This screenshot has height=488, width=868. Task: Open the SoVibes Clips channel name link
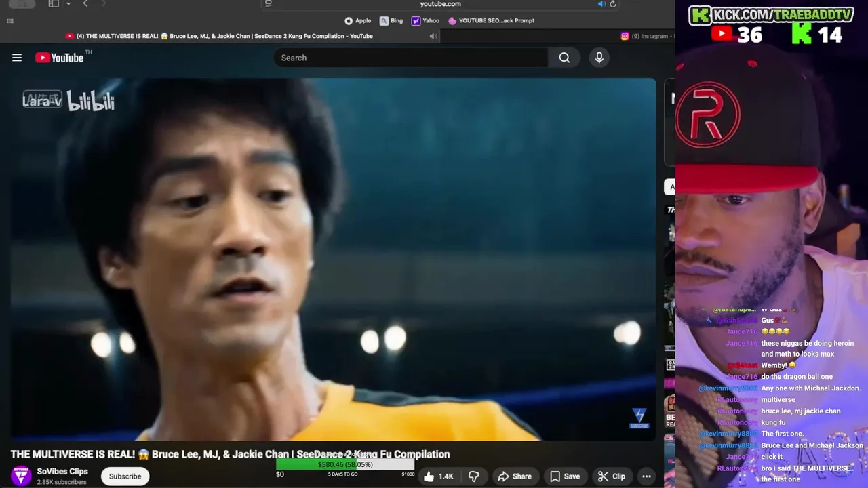click(x=62, y=472)
